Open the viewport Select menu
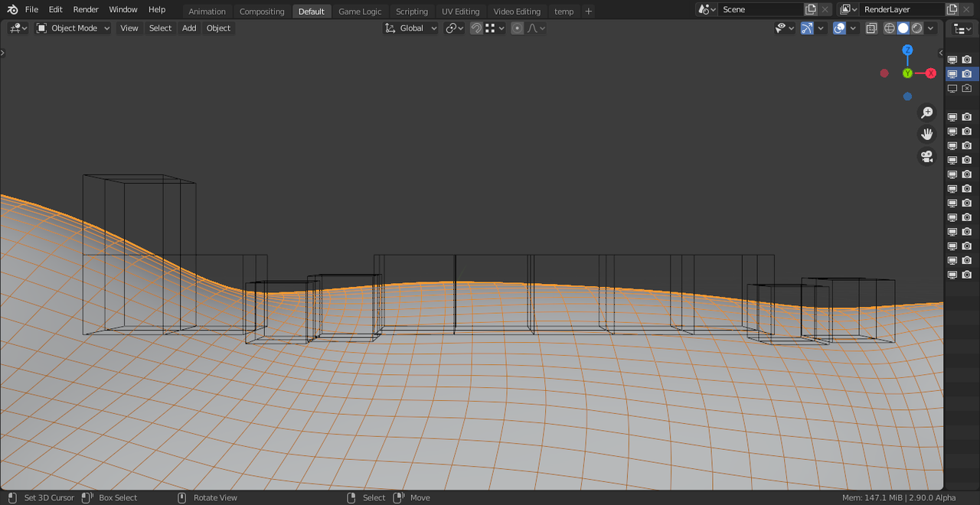Viewport: 980px width, 505px height. 160,28
